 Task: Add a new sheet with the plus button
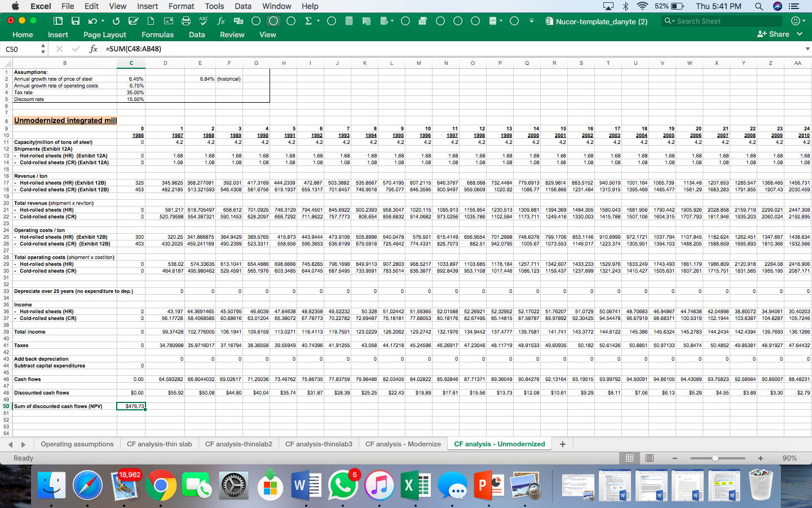point(562,444)
